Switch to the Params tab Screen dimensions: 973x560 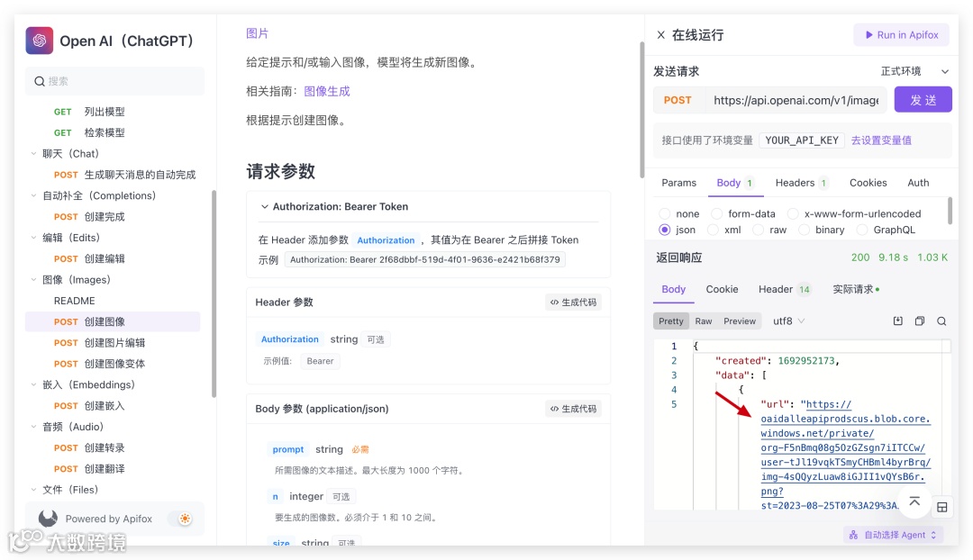(x=679, y=183)
